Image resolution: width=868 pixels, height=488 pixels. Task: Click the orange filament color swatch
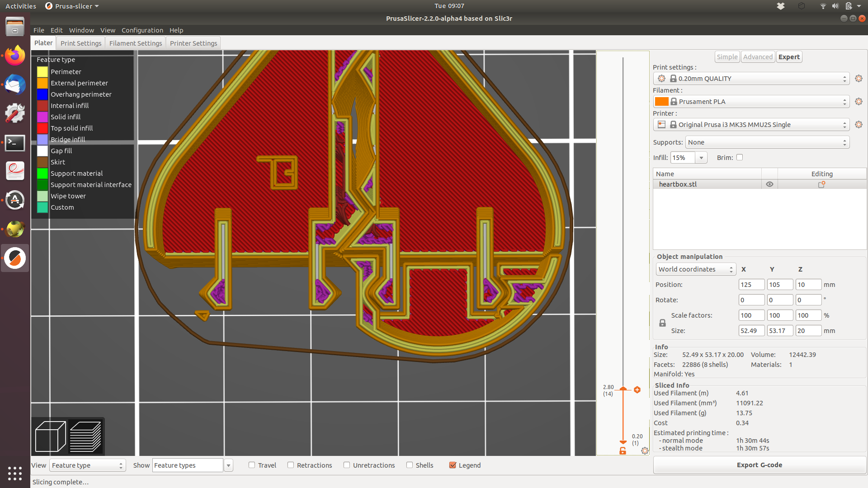click(661, 102)
